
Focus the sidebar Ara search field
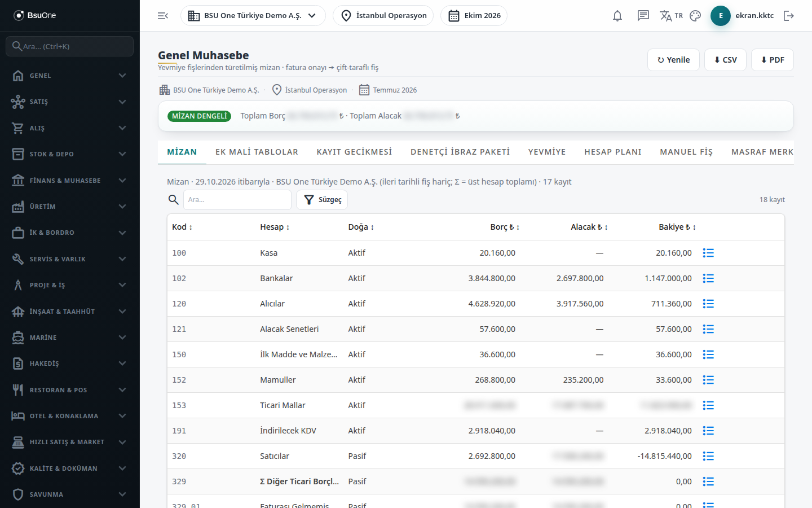(70, 46)
